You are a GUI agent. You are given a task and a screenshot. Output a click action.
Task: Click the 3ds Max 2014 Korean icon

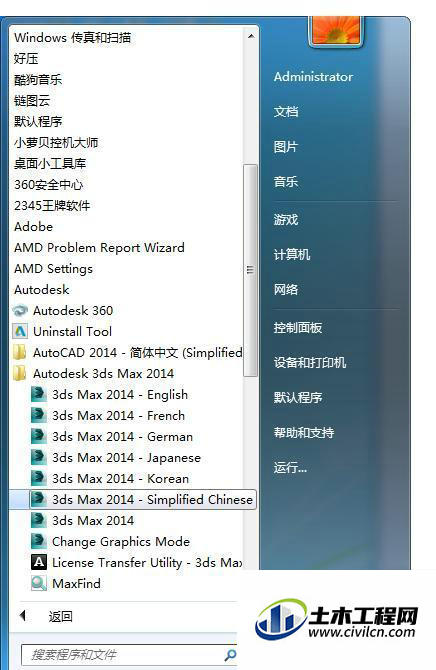click(39, 478)
